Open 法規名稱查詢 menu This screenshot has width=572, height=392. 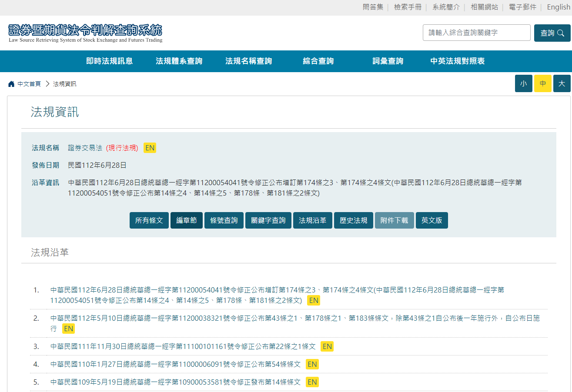pos(249,61)
